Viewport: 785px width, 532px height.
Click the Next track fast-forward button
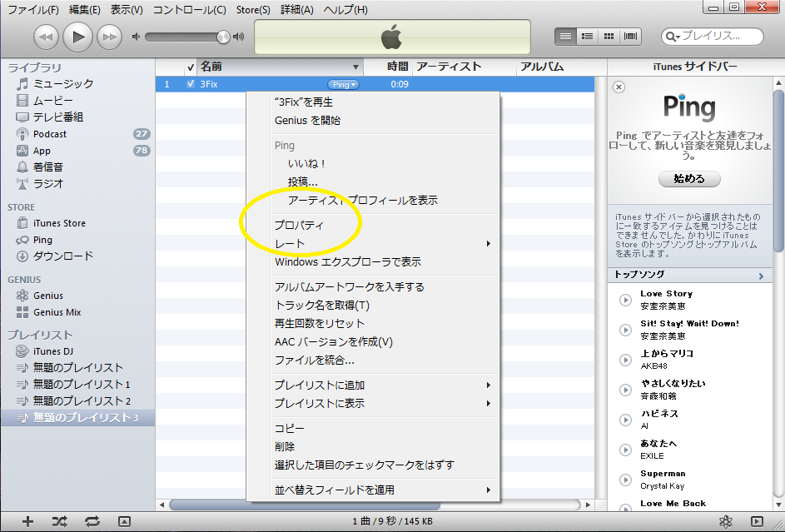pyautogui.click(x=109, y=37)
